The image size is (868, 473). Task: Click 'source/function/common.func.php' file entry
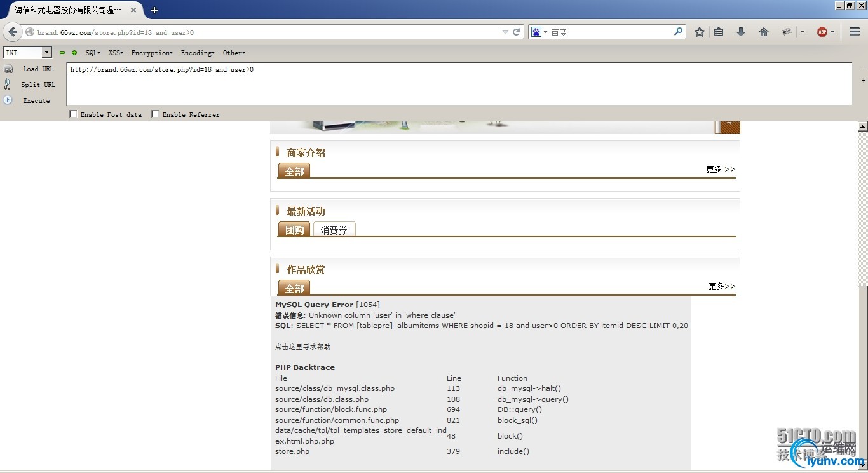pyautogui.click(x=337, y=420)
